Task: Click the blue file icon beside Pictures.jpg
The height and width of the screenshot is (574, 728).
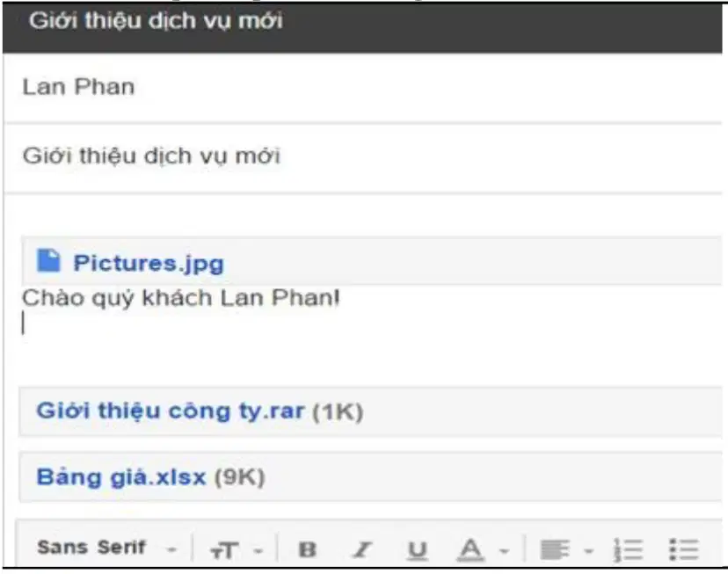Action: pos(48,260)
